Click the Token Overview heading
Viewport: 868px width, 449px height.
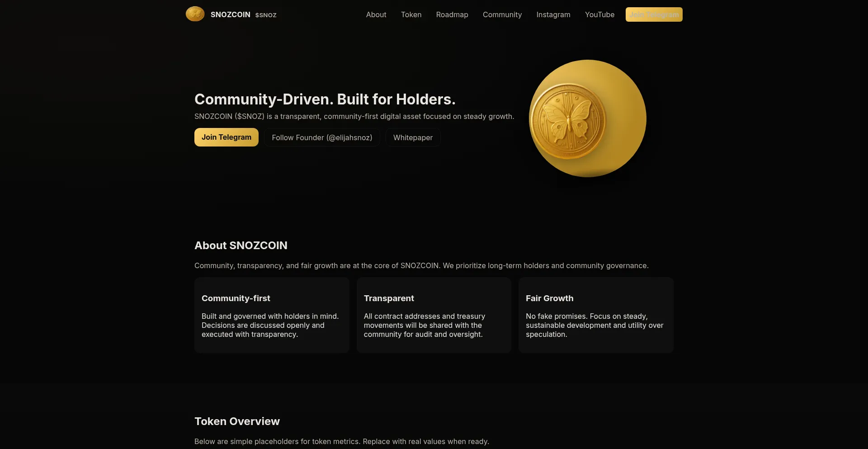click(x=237, y=421)
